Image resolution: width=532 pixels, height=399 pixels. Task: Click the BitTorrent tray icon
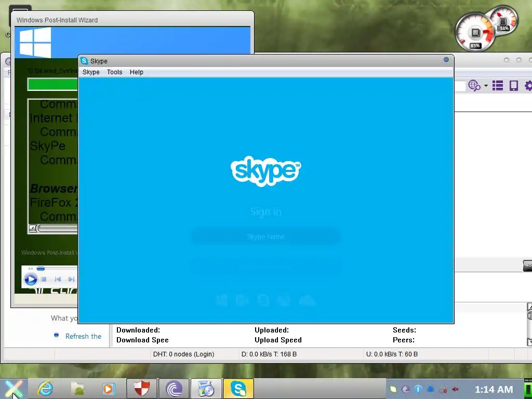point(405,389)
